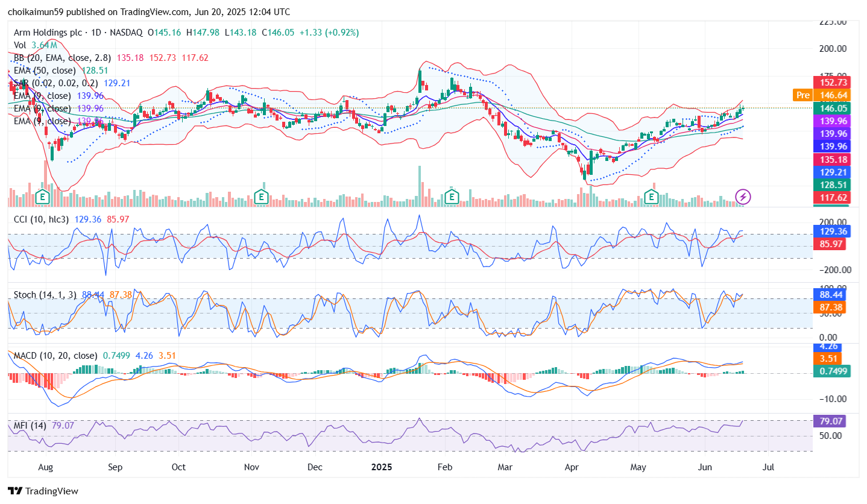Screen dimensions: 867x504
Task: Click the earnings E marker nearest the Feb label
Action: (452, 197)
